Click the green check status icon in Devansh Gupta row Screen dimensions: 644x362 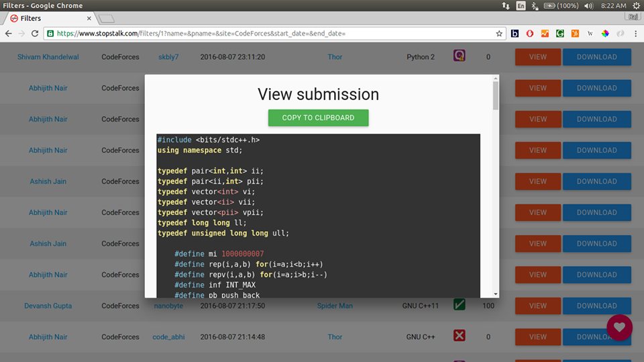tap(459, 305)
